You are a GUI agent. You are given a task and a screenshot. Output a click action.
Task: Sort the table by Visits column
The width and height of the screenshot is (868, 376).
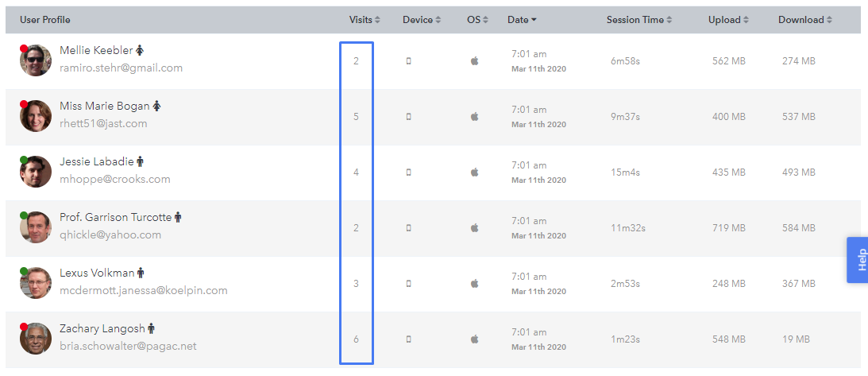[365, 20]
